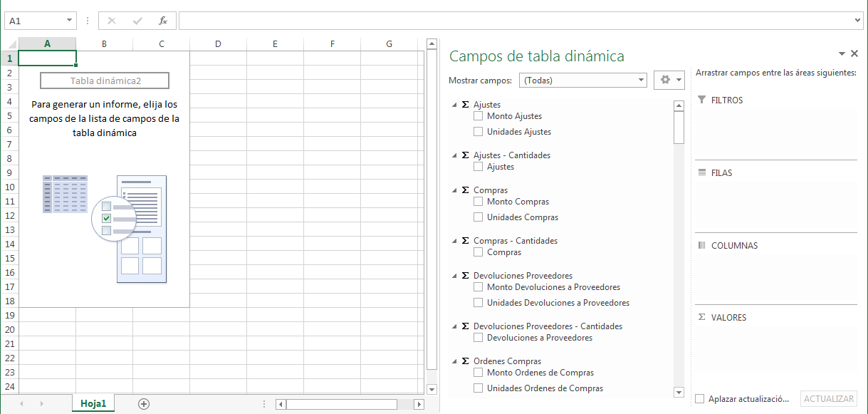Check the Aplazar actualización option
Viewport: 868px width, 414px height.
[x=699, y=398]
